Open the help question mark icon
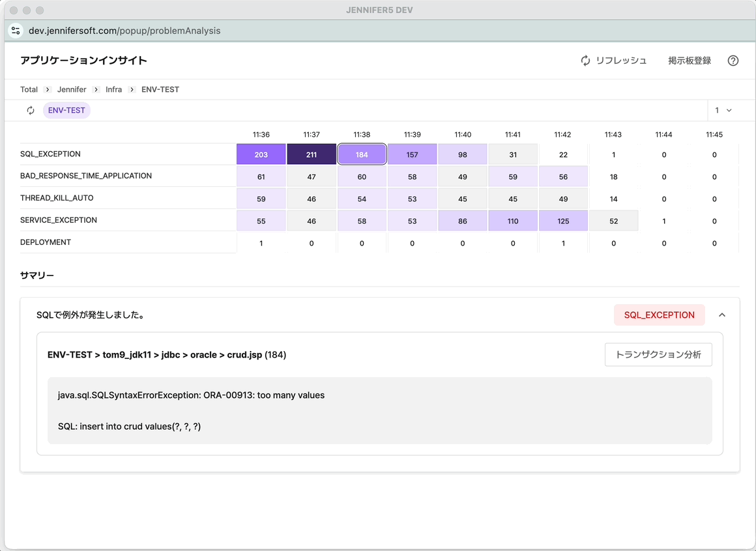 click(733, 61)
